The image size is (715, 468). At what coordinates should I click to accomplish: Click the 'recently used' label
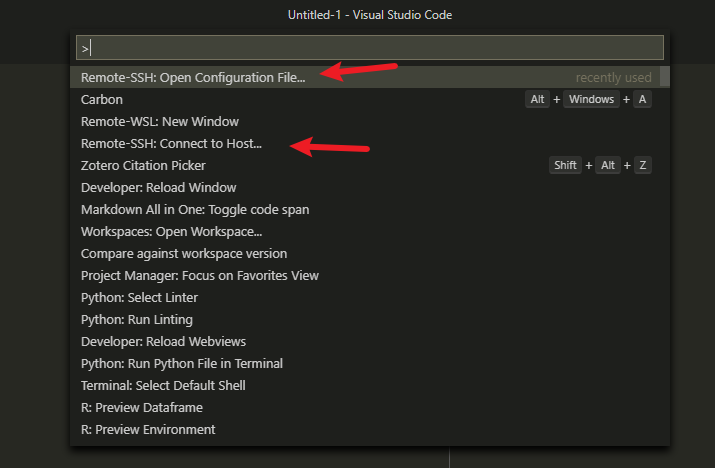613,78
